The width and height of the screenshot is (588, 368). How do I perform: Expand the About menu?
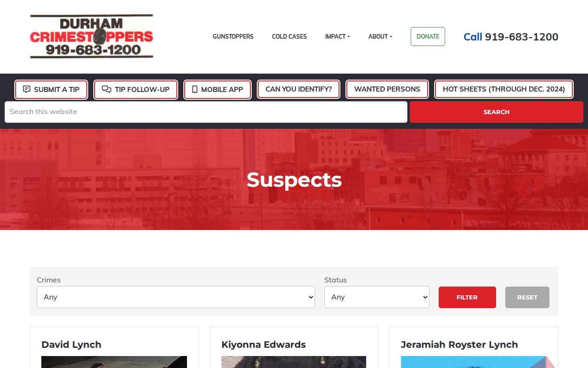[380, 36]
